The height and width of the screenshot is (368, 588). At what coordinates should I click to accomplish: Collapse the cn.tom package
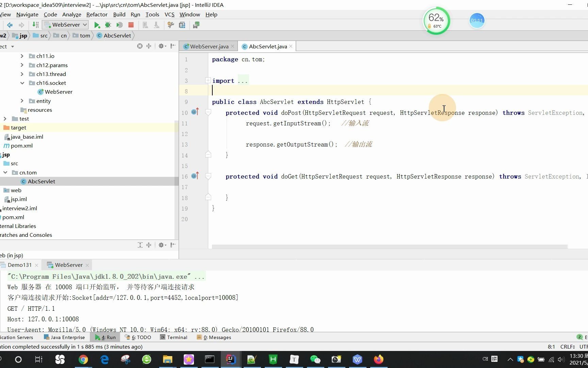point(5,172)
